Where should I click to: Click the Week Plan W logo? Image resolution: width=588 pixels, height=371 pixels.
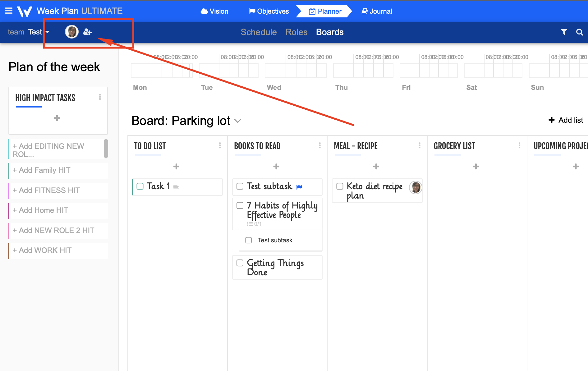tap(25, 11)
